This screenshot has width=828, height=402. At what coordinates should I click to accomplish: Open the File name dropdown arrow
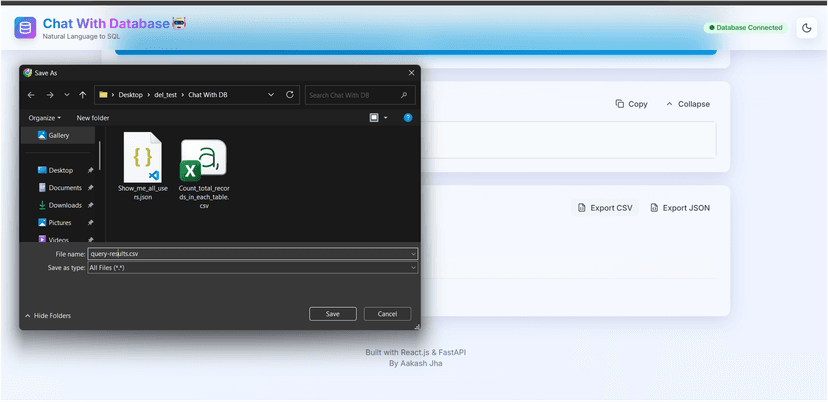click(x=413, y=254)
